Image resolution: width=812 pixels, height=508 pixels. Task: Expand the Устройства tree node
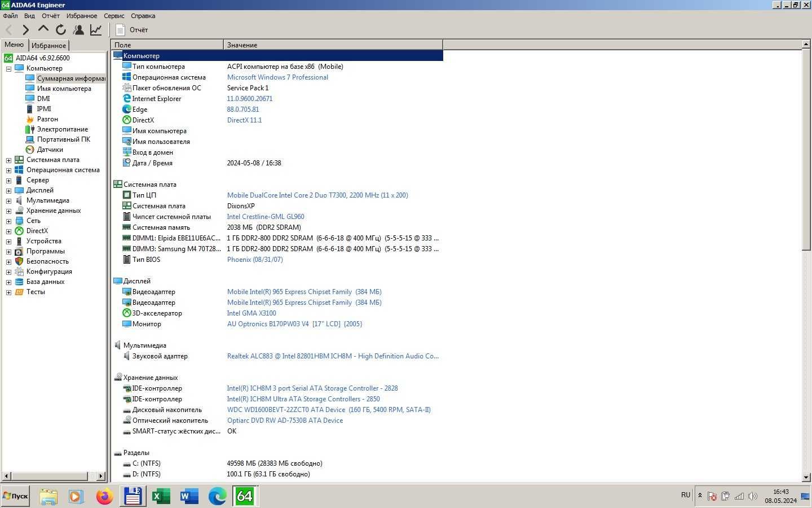click(x=8, y=242)
